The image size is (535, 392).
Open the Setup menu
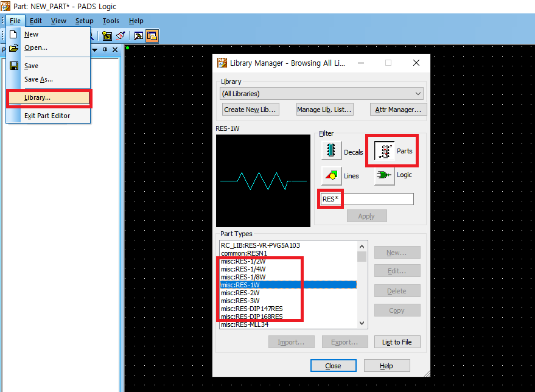pos(84,21)
